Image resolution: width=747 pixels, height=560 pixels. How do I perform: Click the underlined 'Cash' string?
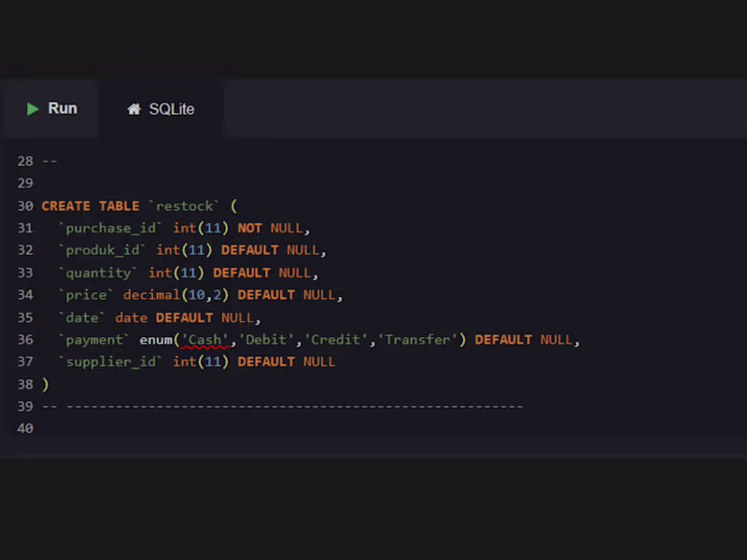pyautogui.click(x=205, y=340)
